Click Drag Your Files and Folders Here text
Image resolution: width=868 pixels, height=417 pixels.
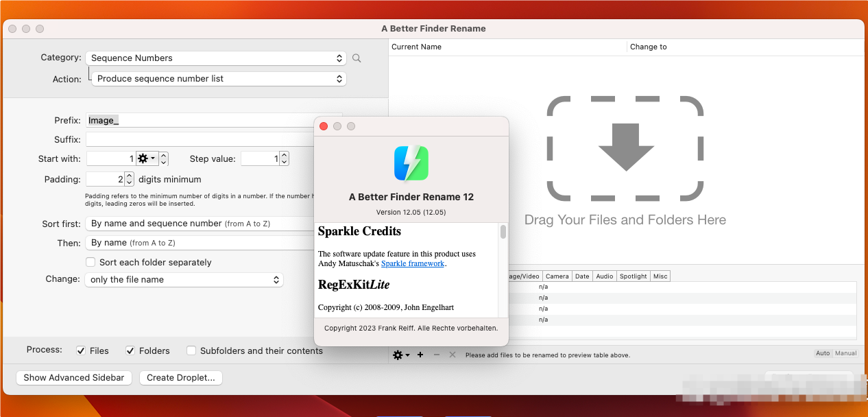tap(625, 220)
